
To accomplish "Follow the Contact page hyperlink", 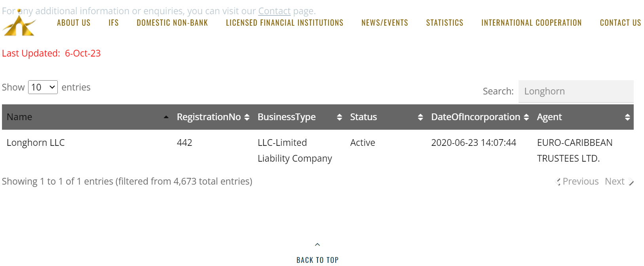I will tap(274, 11).
